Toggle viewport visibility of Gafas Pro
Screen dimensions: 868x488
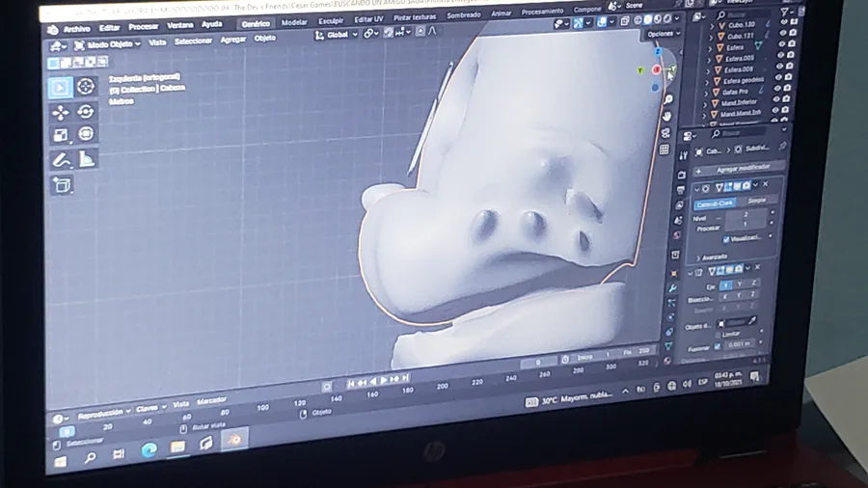click(x=777, y=89)
